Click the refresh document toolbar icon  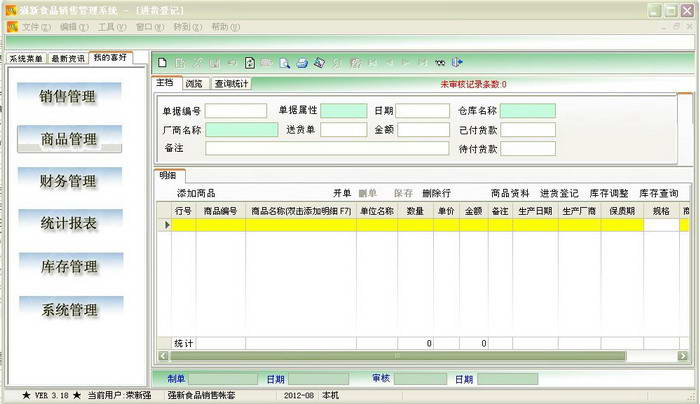pyautogui.click(x=250, y=63)
